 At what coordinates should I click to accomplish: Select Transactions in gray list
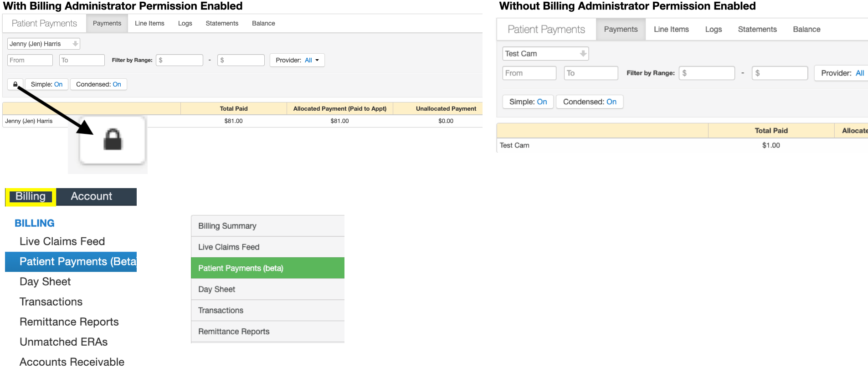click(268, 310)
